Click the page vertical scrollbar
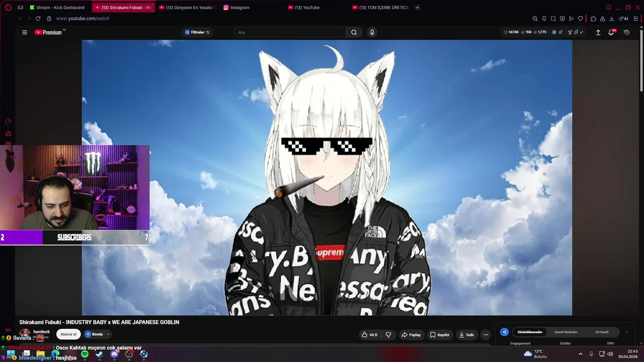Viewport: 644px width, 362px height. point(641,60)
